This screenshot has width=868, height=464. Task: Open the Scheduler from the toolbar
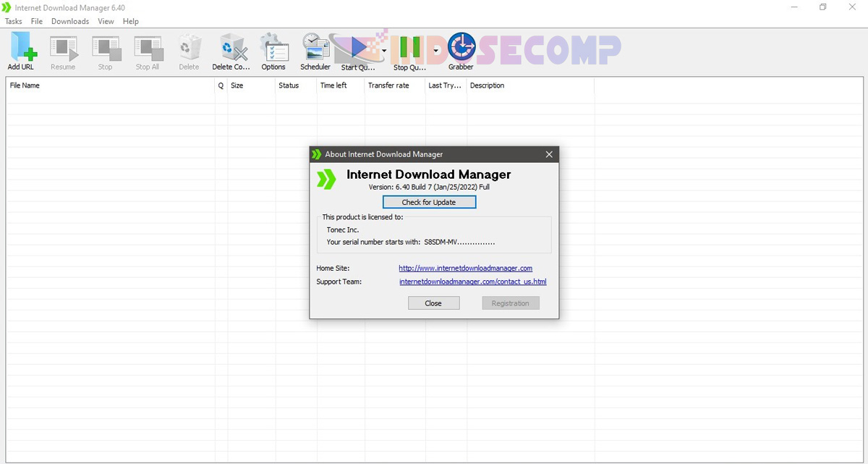(x=315, y=47)
